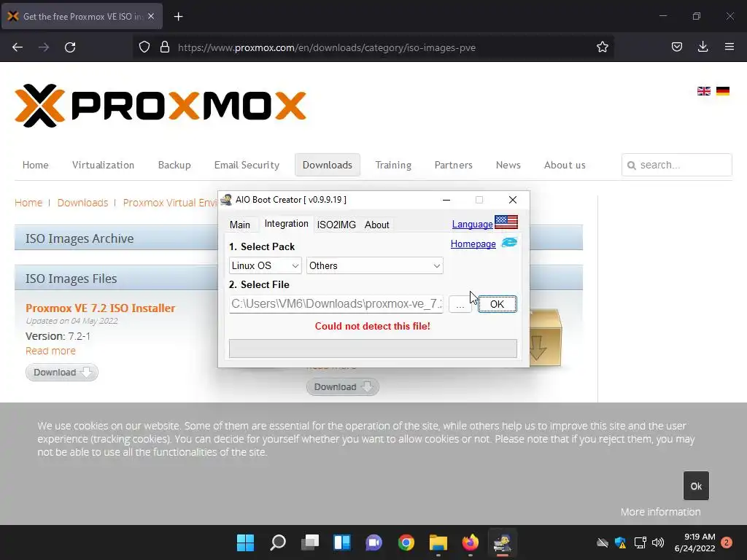
Task: Open Training menu item
Action: coord(393,165)
